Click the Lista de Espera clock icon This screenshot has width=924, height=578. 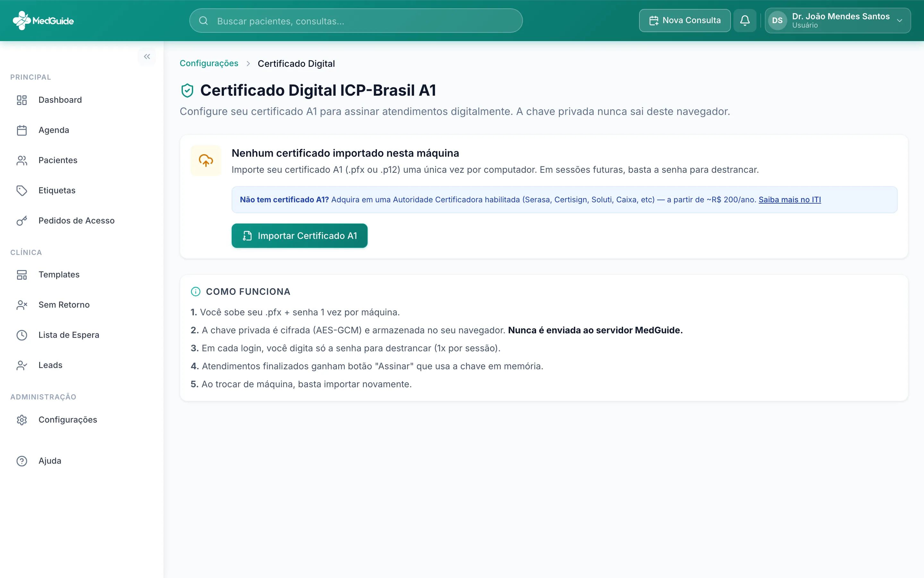pyautogui.click(x=22, y=335)
